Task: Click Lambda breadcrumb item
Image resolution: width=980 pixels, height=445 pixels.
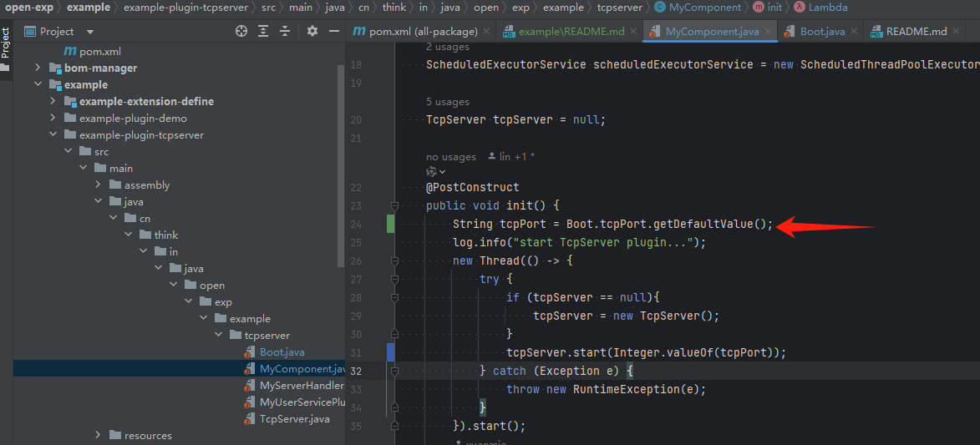Action: click(820, 8)
